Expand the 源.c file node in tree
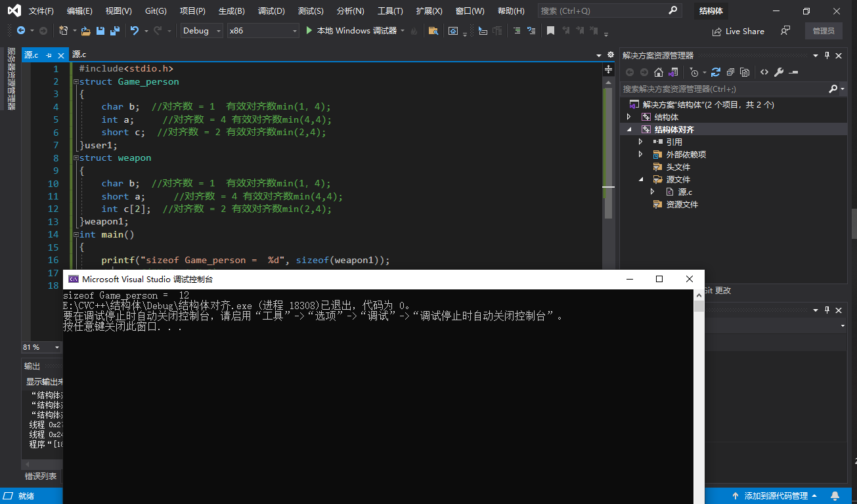The height and width of the screenshot is (504, 857). point(653,192)
